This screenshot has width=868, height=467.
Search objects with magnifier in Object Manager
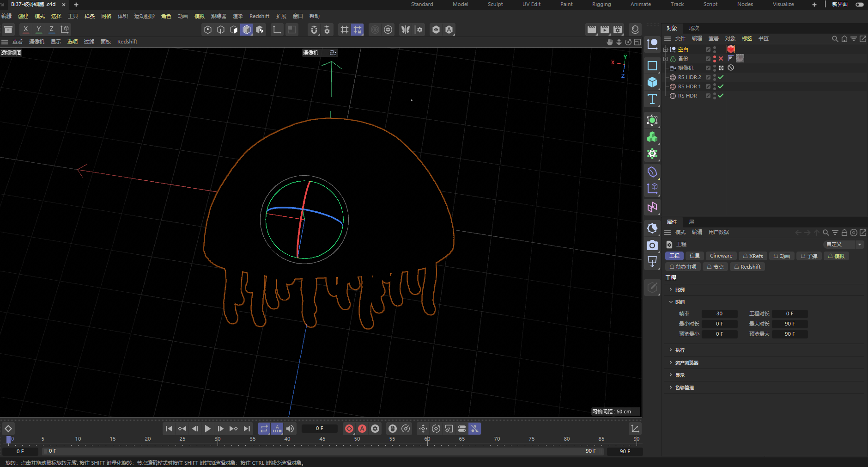[x=835, y=39]
